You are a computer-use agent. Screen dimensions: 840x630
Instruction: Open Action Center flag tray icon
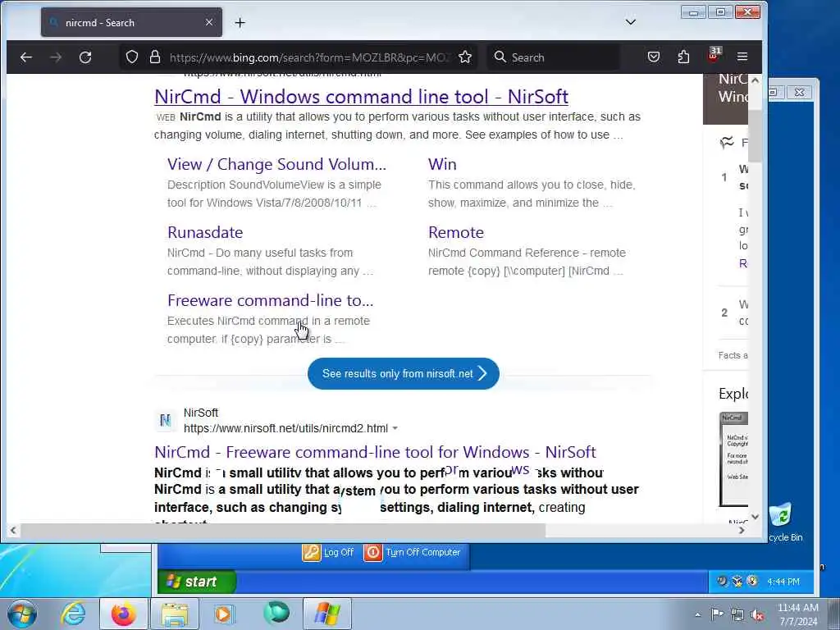[717, 614]
